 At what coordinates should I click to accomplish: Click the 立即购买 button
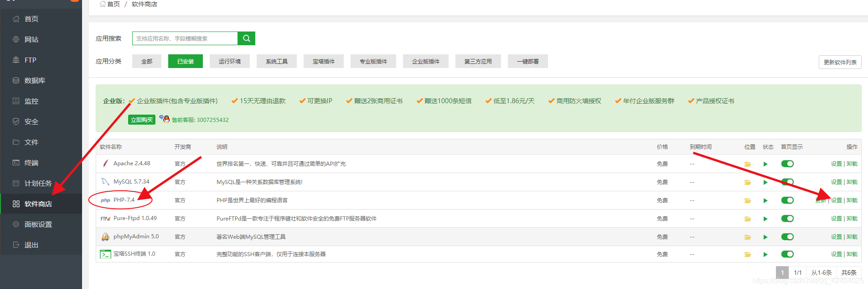pos(142,120)
